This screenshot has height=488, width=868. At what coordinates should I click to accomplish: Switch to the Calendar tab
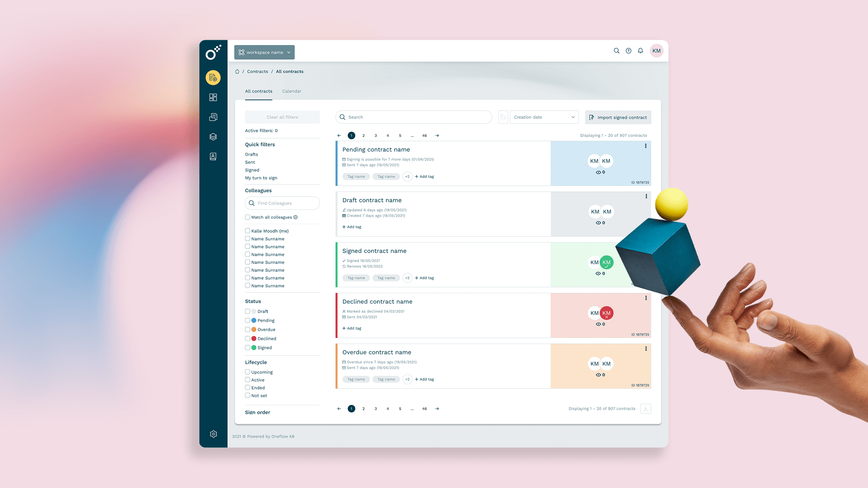coord(292,91)
